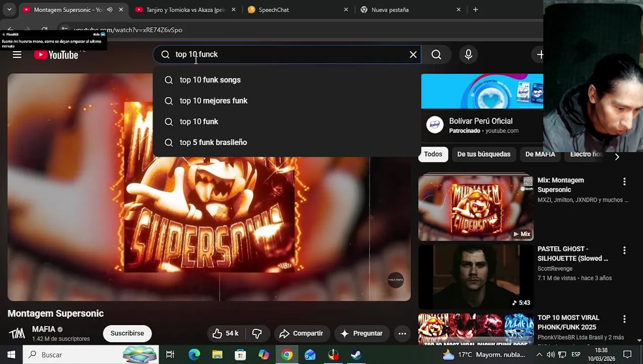
Task: Open the PASTEL GHOST SILHOUETTE thumbnail
Action: point(476,277)
